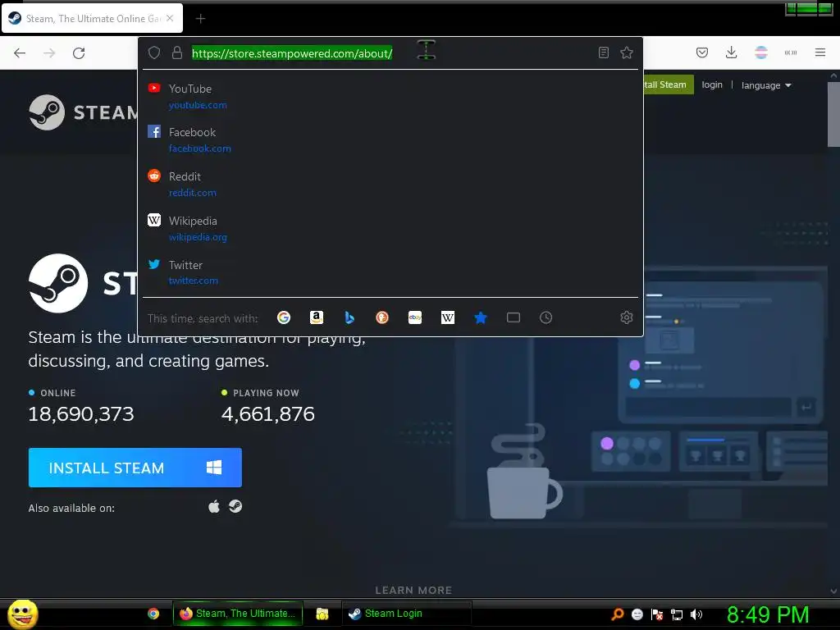Close the Steam browser tab
The width and height of the screenshot is (840, 630).
pyautogui.click(x=170, y=18)
